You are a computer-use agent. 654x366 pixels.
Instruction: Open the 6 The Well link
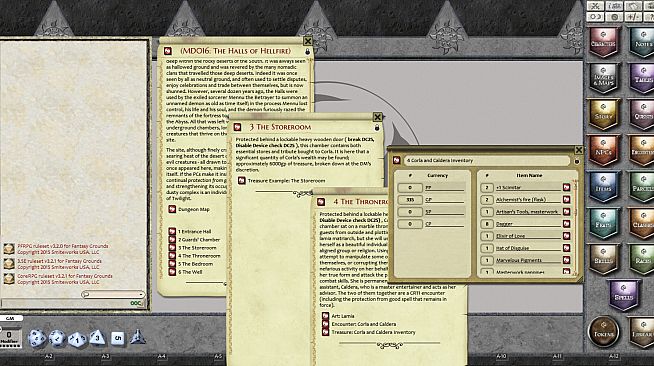(190, 272)
